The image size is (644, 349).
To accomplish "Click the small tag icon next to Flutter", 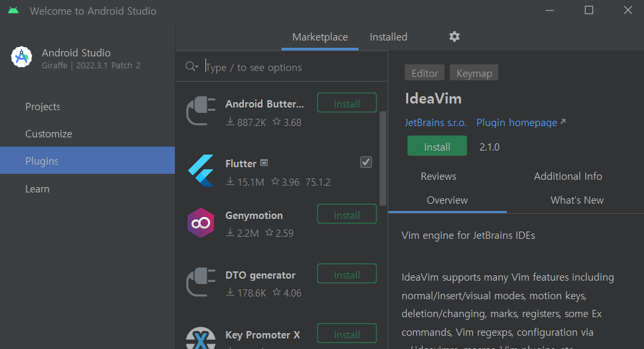I will pos(264,163).
